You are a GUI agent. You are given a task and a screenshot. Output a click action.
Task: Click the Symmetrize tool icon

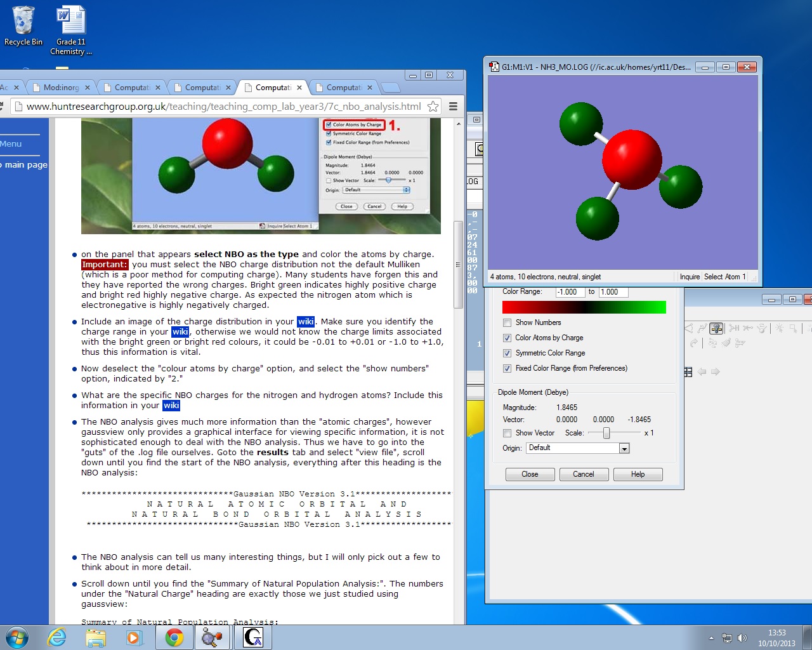(x=739, y=343)
